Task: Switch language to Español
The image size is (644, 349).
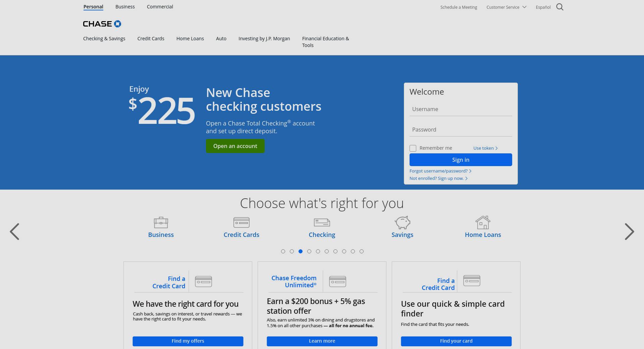Action: pos(543,7)
